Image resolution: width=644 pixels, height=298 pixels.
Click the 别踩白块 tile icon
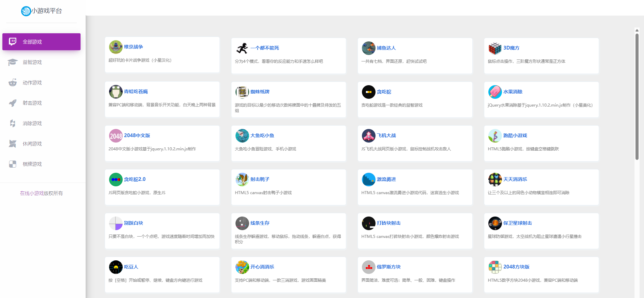click(x=116, y=223)
